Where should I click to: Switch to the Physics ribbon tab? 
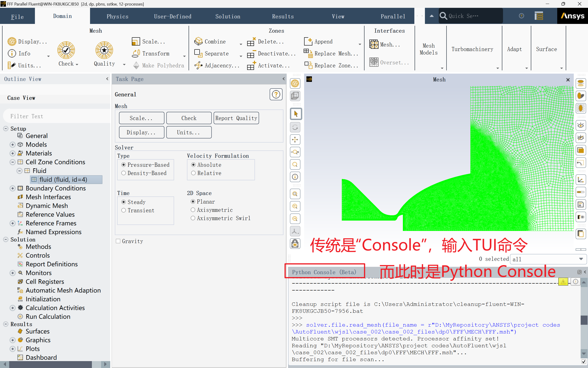point(118,17)
